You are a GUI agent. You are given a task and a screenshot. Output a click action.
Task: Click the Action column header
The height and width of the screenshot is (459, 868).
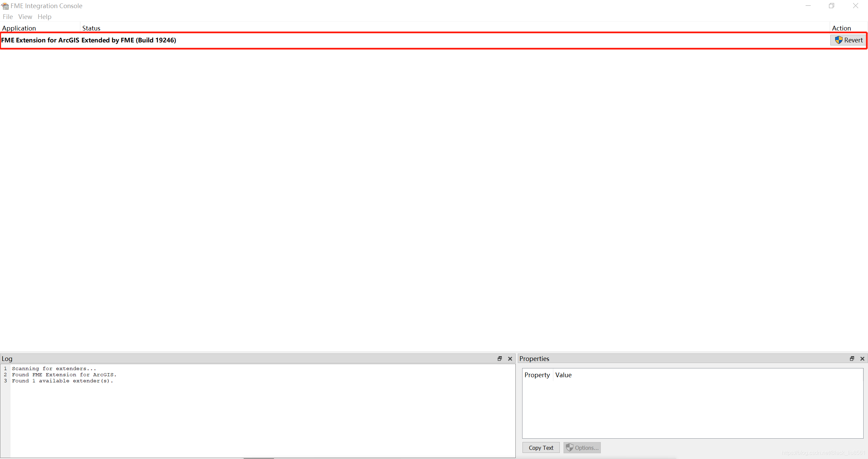pyautogui.click(x=841, y=28)
